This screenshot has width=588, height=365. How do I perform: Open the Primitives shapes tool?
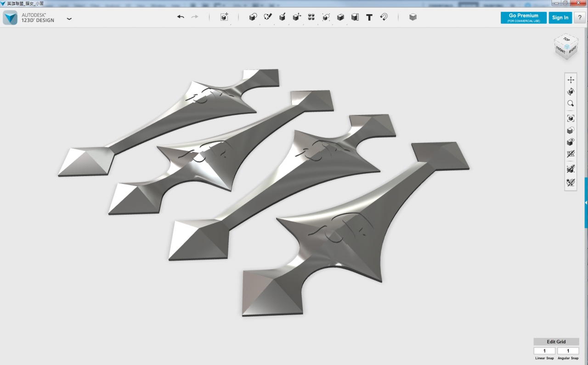(253, 17)
